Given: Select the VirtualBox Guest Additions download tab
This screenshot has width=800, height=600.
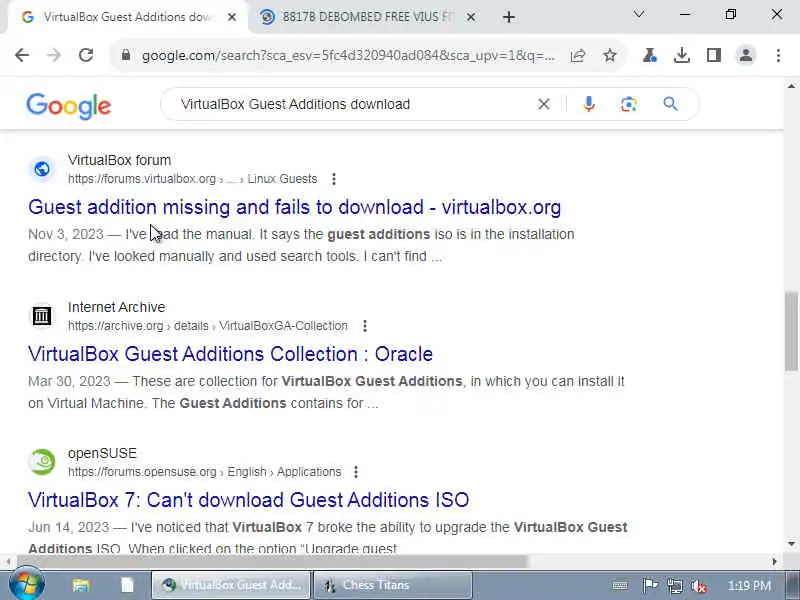Looking at the screenshot, I should tap(128, 17).
